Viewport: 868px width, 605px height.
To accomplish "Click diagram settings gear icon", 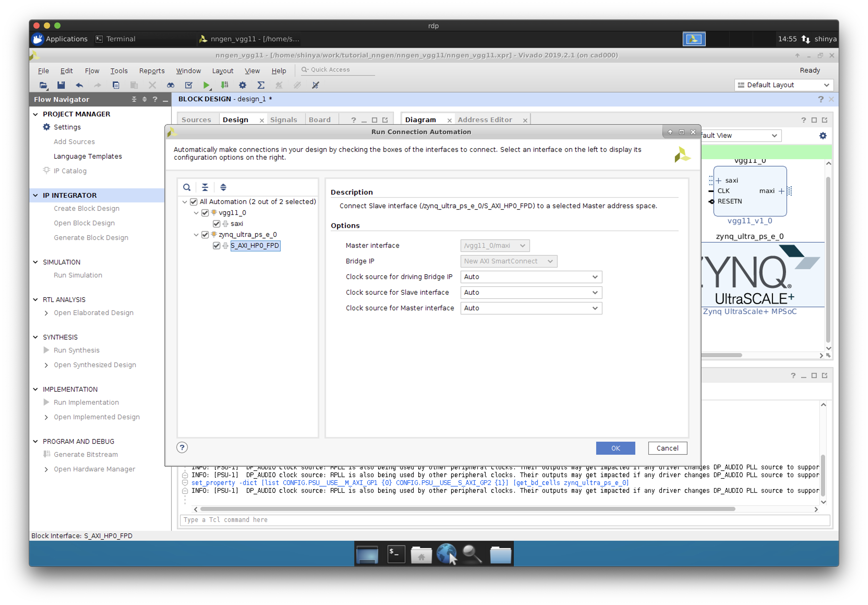I will tap(823, 136).
